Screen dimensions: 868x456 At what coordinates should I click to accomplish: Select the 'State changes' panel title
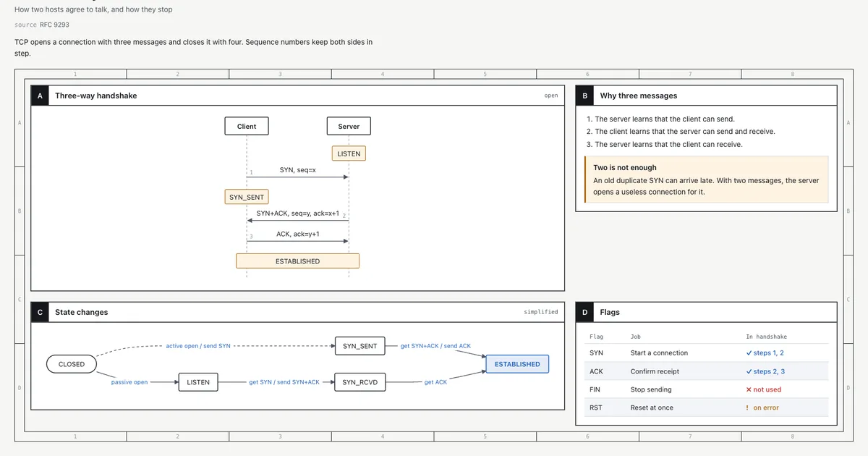81,312
